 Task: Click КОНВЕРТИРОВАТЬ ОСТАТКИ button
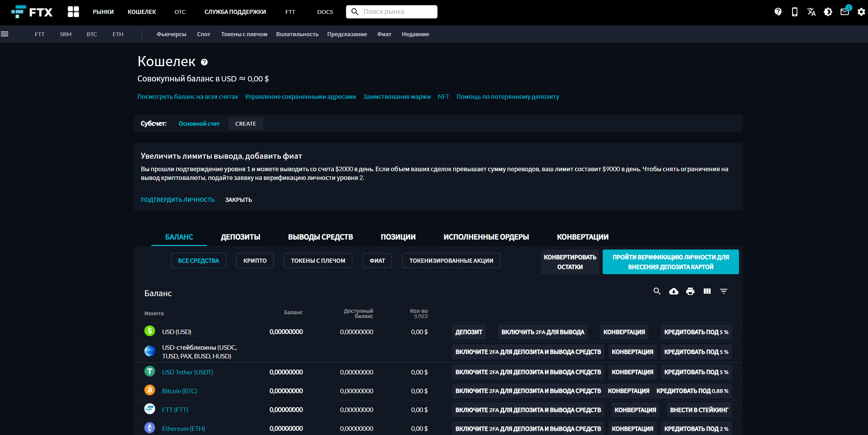click(570, 262)
